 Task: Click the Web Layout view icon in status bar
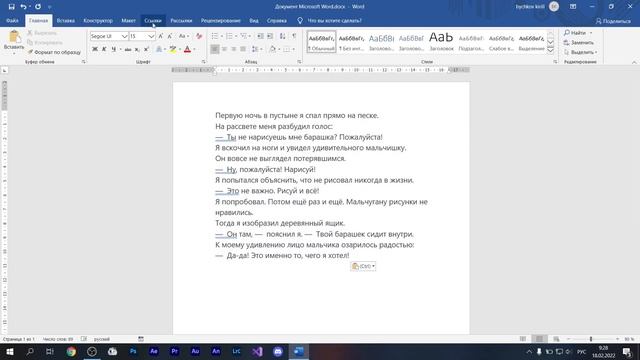556,339
